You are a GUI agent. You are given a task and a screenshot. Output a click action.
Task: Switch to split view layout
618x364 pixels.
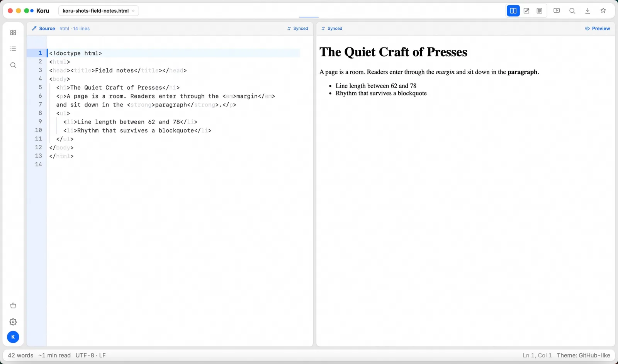click(x=513, y=11)
